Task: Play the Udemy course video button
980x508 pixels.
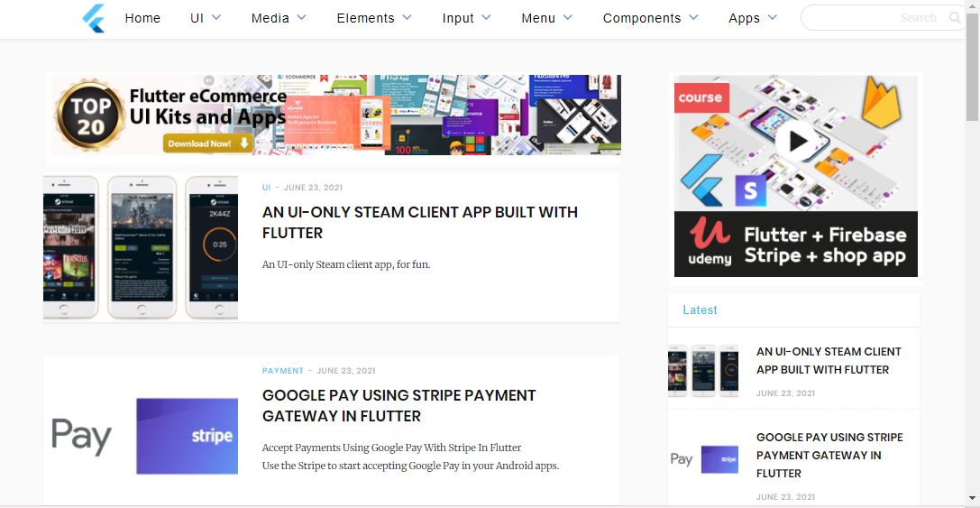Action: (x=795, y=142)
